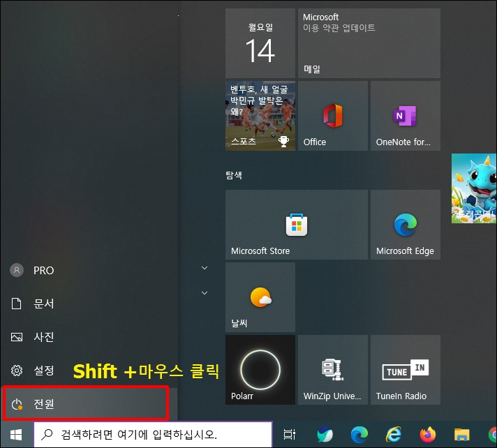This screenshot has width=497, height=448.
Task: Expand the lower app list chevron
Action: (205, 293)
